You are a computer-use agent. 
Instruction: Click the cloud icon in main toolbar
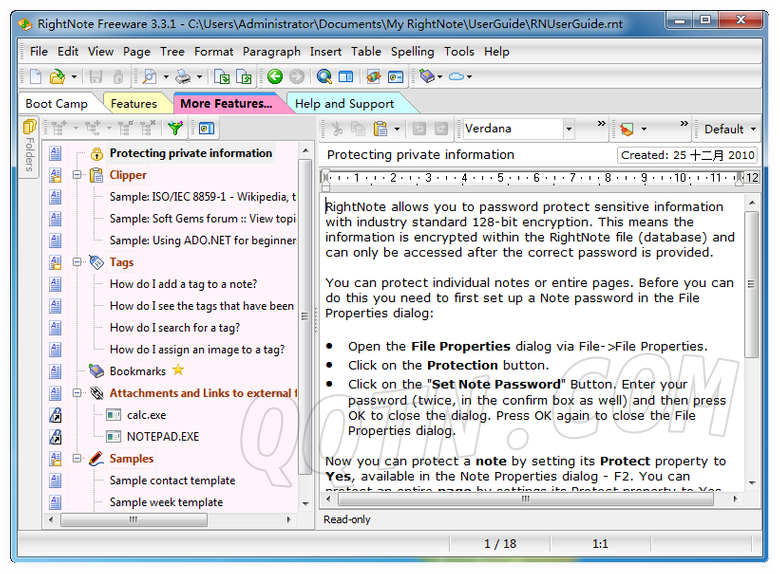456,77
